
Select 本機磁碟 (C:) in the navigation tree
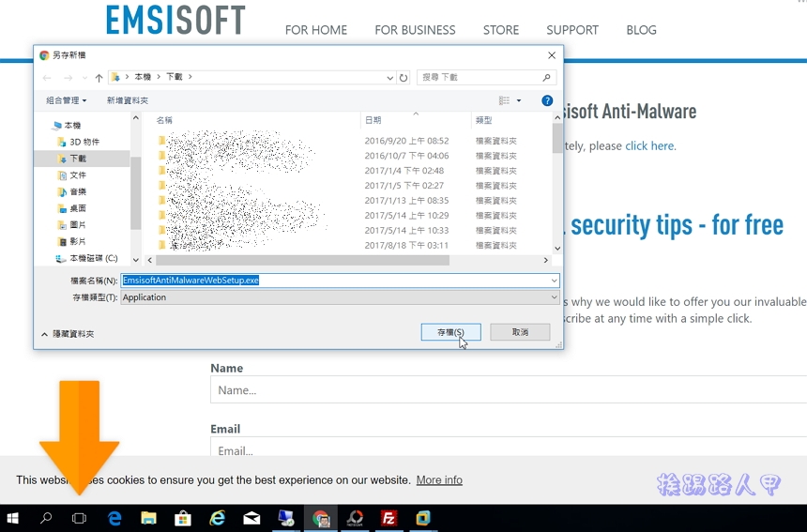click(x=87, y=258)
